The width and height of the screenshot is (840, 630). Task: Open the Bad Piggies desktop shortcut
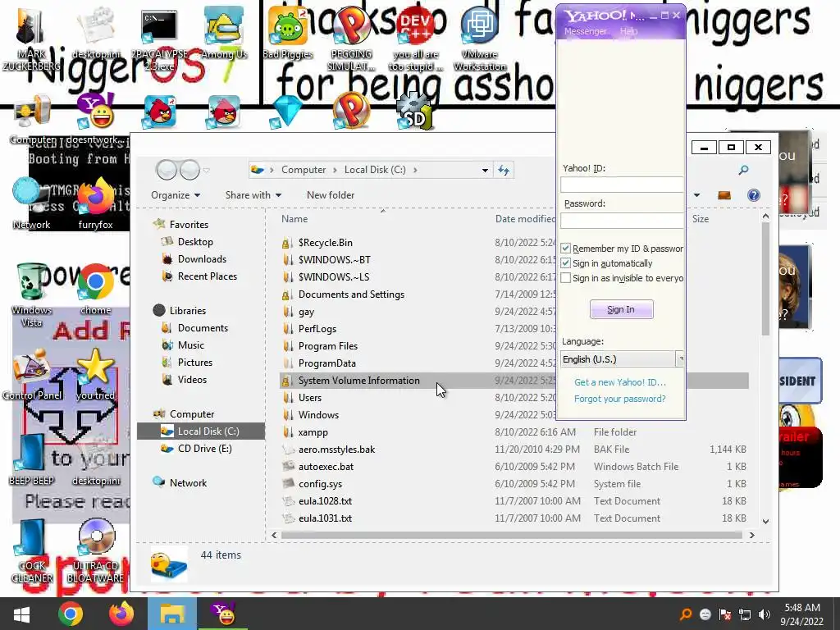(x=288, y=33)
